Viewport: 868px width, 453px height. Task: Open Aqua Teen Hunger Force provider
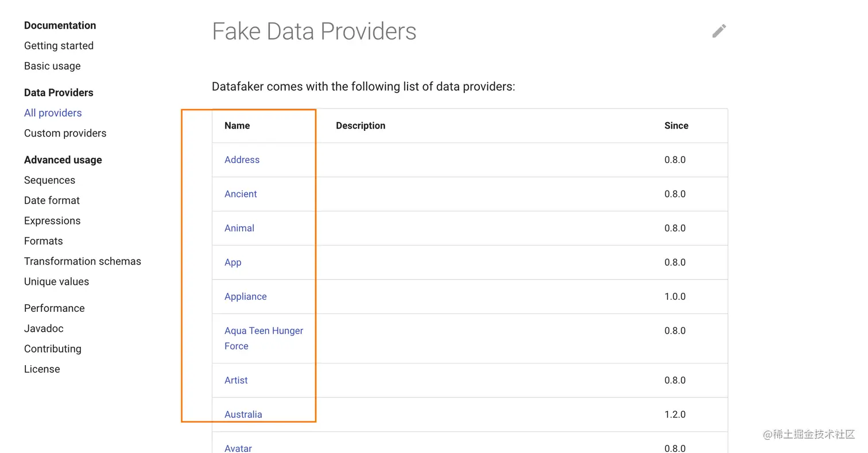tap(263, 331)
